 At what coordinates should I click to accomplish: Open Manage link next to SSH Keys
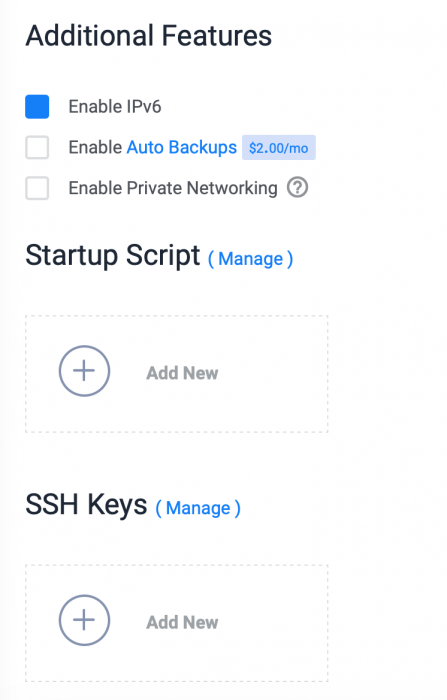pos(198,508)
